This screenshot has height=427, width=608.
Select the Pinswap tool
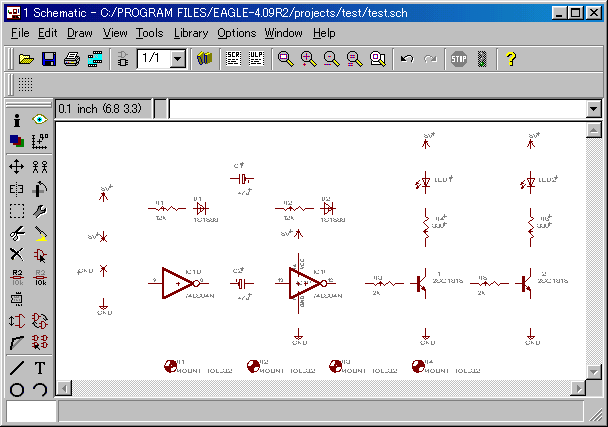click(x=17, y=321)
